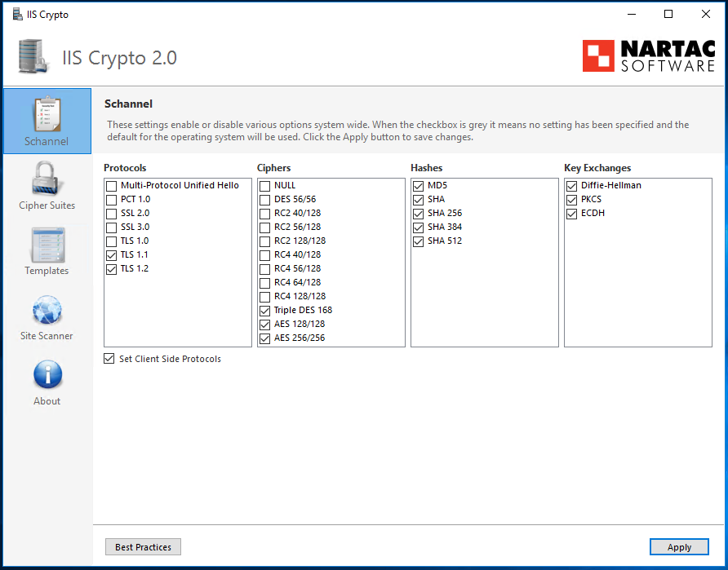Click the IIS Crypto server logo icon
728x570 pixels.
[x=33, y=56]
